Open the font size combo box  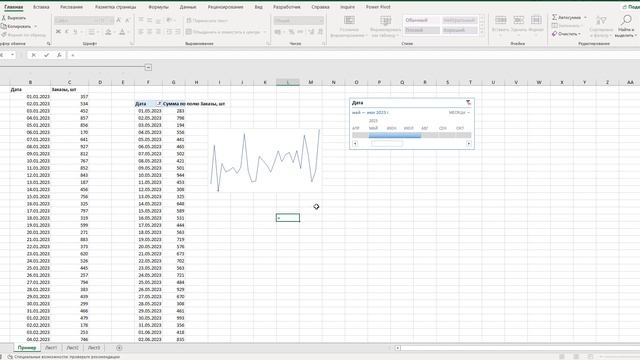tap(107, 20)
